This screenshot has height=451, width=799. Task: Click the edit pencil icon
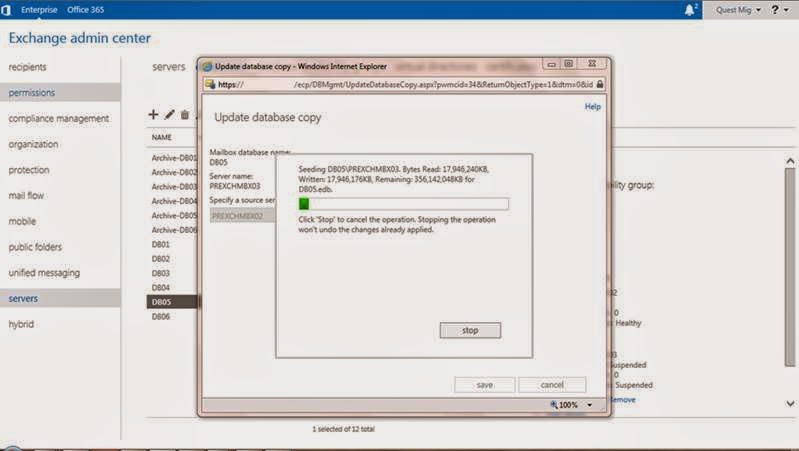pos(169,115)
